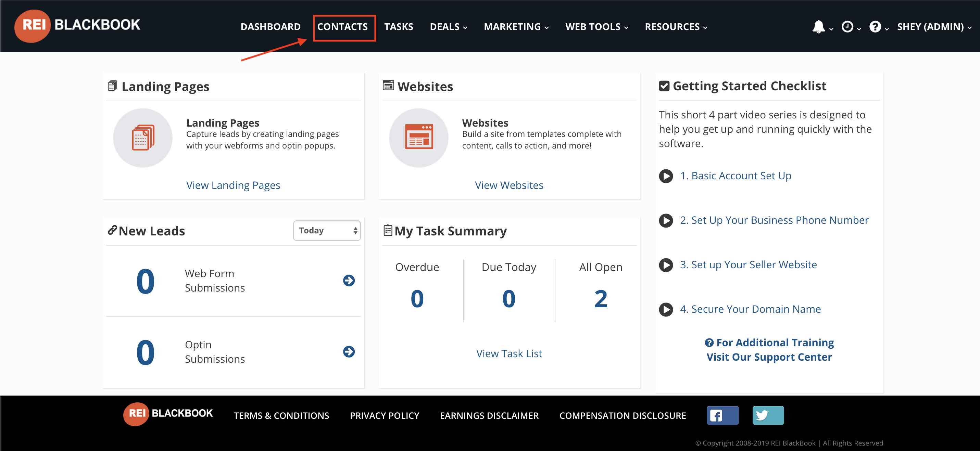
Task: Expand the Marketing dropdown menu
Action: 516,27
